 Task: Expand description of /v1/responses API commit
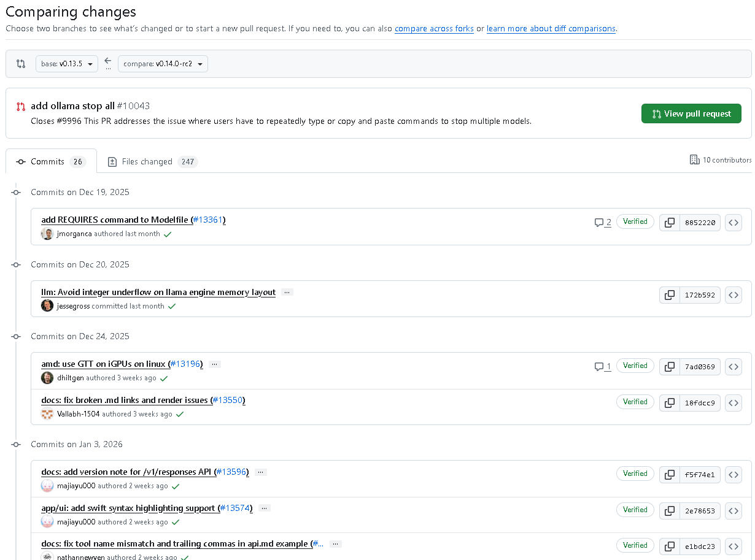260,472
